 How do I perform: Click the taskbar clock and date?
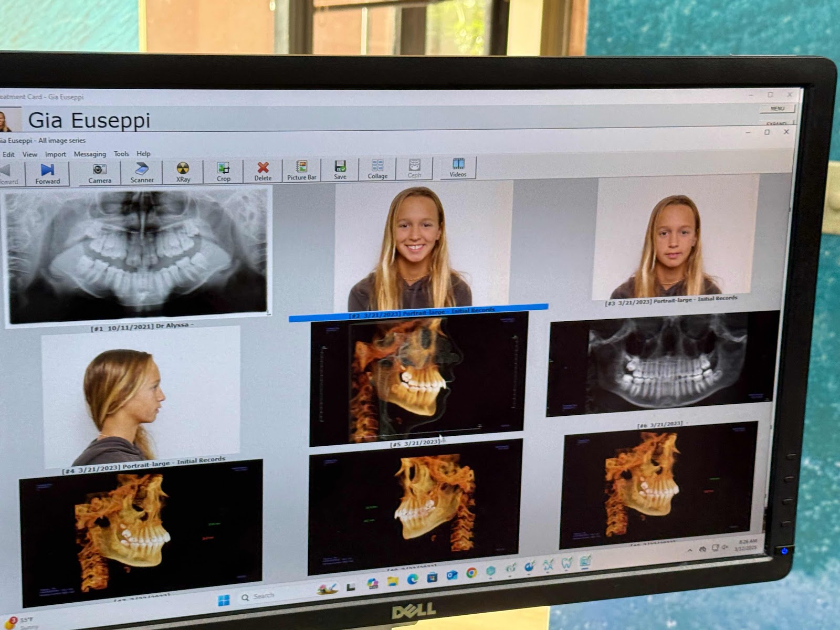(747, 544)
